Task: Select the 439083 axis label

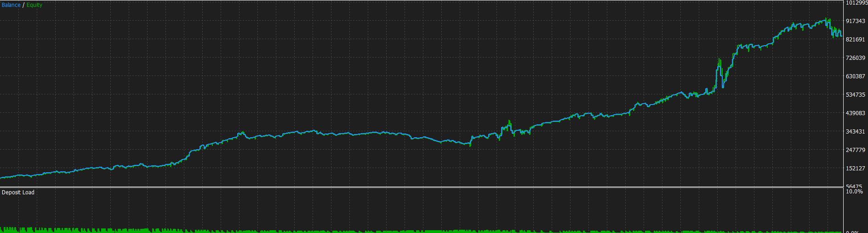Action: [856, 113]
